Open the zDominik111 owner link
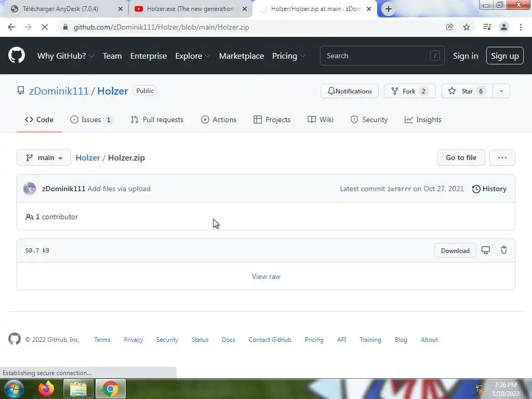 click(x=59, y=91)
